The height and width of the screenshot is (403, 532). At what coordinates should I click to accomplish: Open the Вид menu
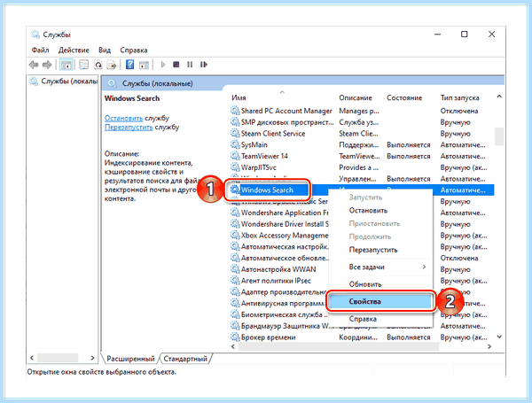(105, 50)
